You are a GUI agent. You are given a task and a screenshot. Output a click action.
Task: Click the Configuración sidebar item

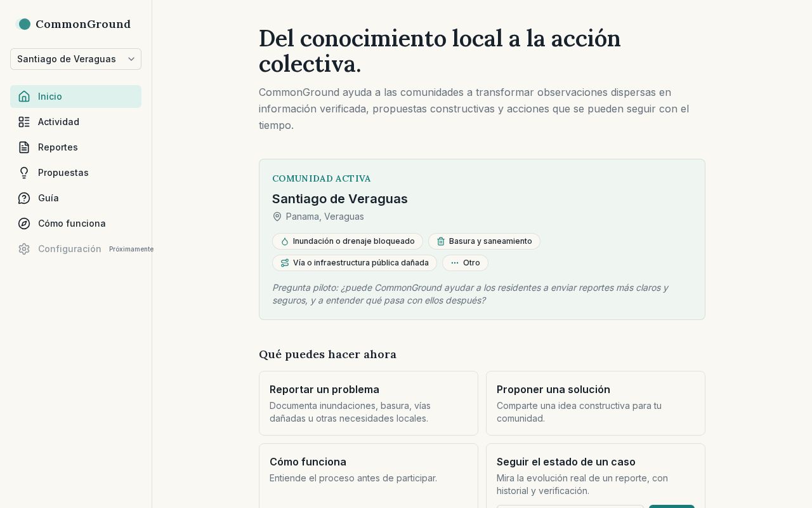(x=75, y=249)
